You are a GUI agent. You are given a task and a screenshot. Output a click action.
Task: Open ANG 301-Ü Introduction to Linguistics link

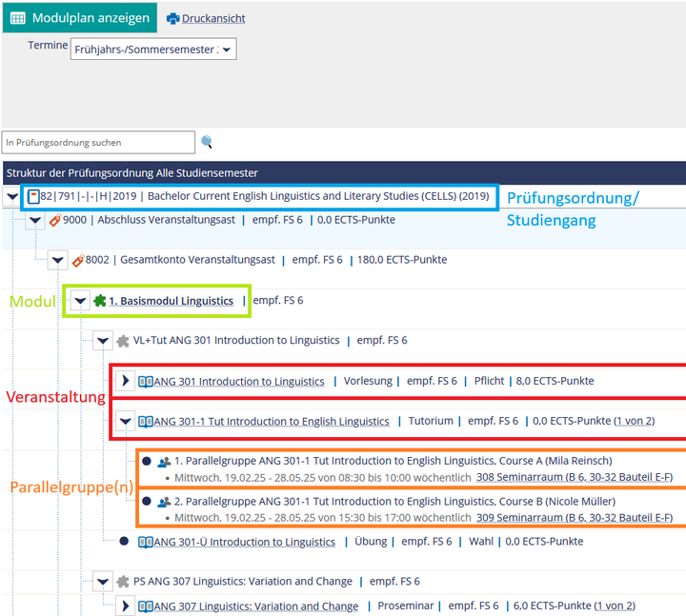(x=245, y=542)
